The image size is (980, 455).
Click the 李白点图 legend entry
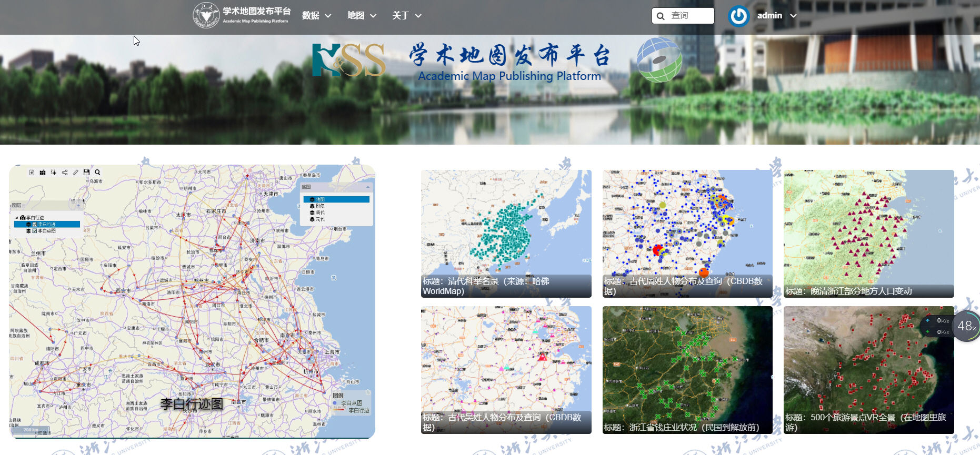click(x=352, y=403)
